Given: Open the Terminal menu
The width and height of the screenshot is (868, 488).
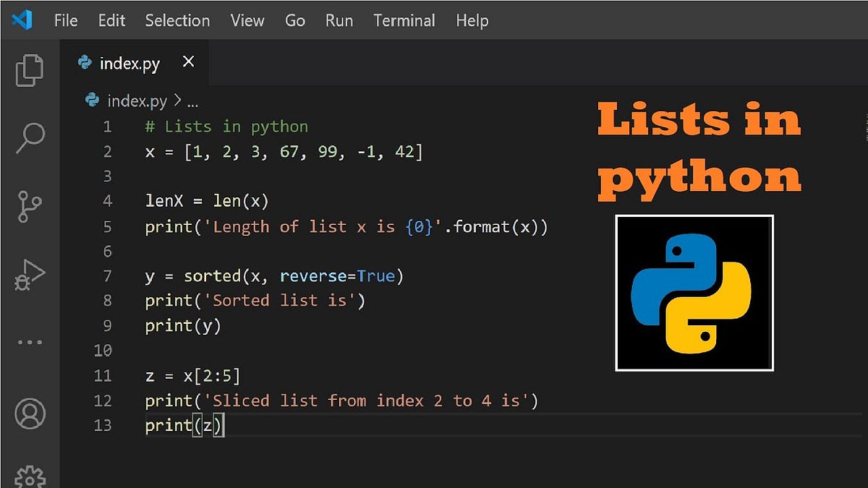Looking at the screenshot, I should [404, 20].
